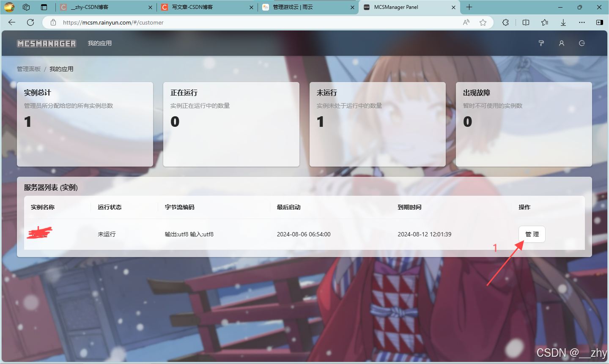This screenshot has height=364, width=609.
Task: Click 我的应用 breadcrumb item
Action: pos(61,69)
